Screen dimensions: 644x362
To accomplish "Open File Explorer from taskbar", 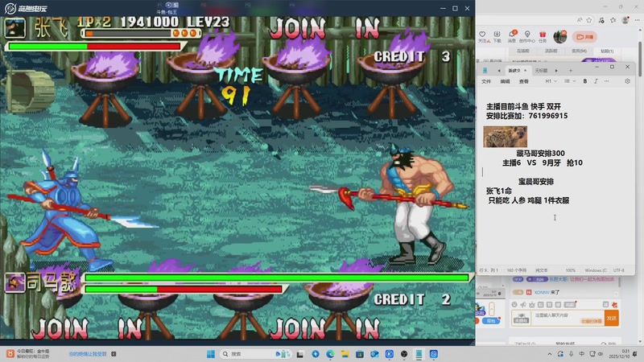I will [x=345, y=354].
